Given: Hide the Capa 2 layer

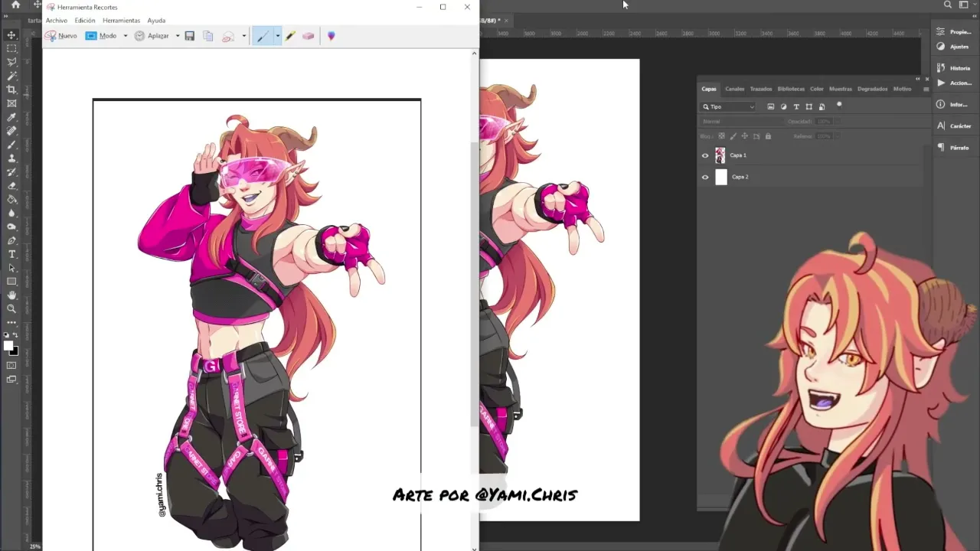Looking at the screenshot, I should [x=705, y=177].
